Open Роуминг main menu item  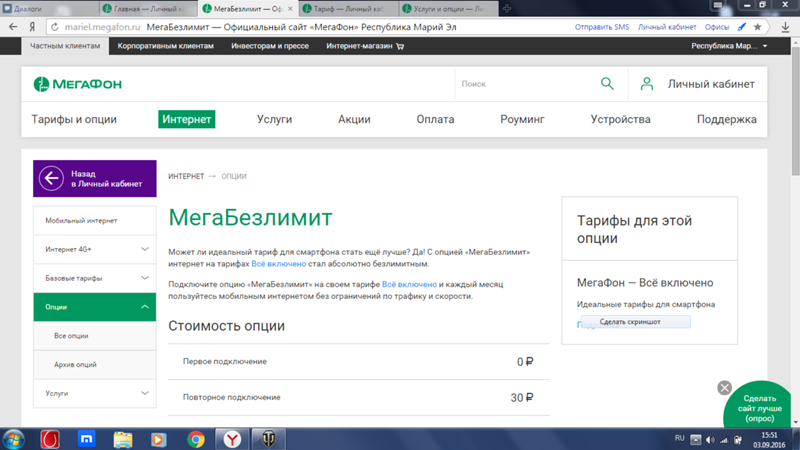[x=522, y=119]
